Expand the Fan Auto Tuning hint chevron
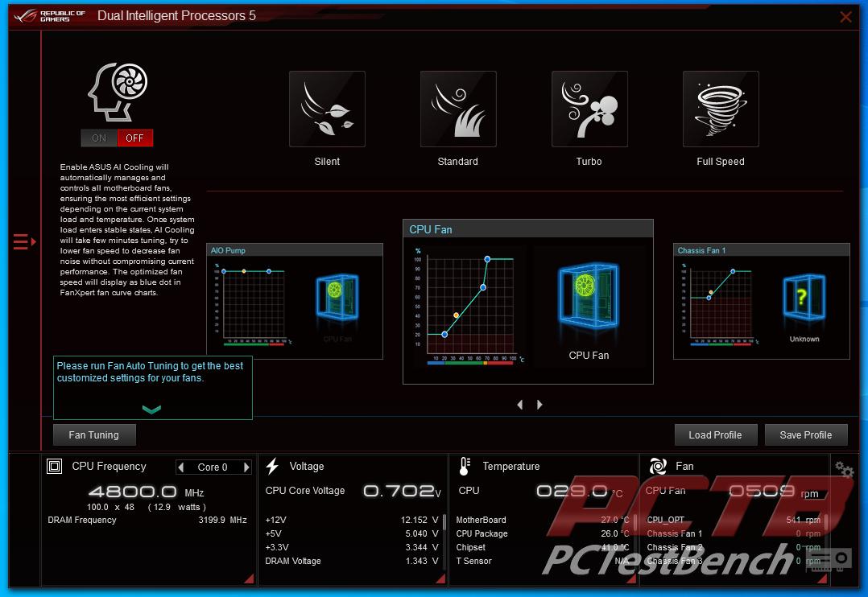The width and height of the screenshot is (868, 597). click(151, 410)
